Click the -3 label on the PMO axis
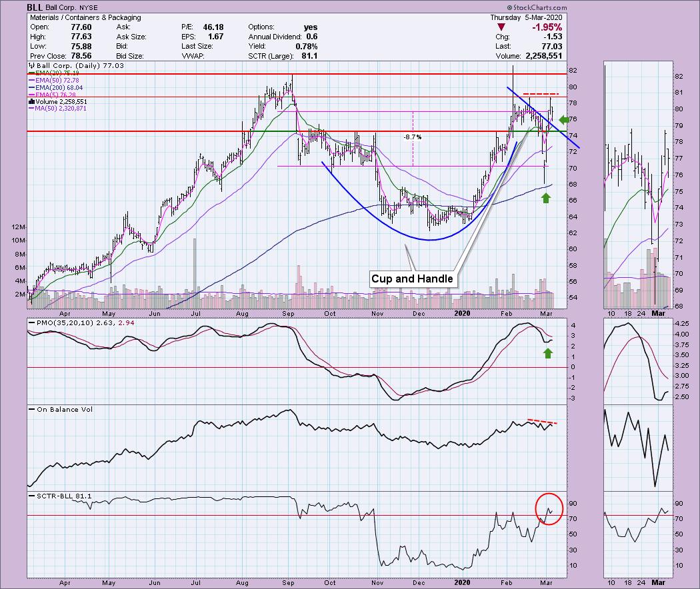The width and height of the screenshot is (700, 589). click(x=573, y=398)
